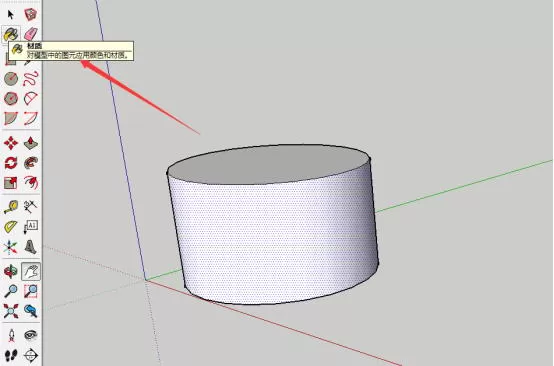Activate the Paint Bucket material tool
The width and height of the screenshot is (554, 366).
tap(11, 34)
